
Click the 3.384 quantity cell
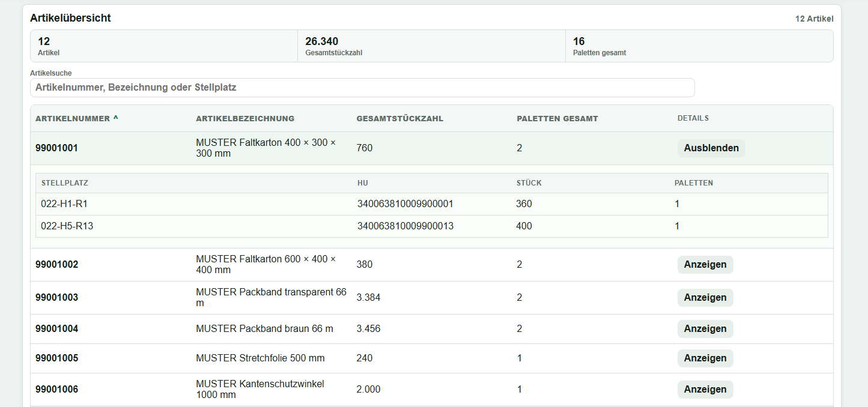pos(368,298)
